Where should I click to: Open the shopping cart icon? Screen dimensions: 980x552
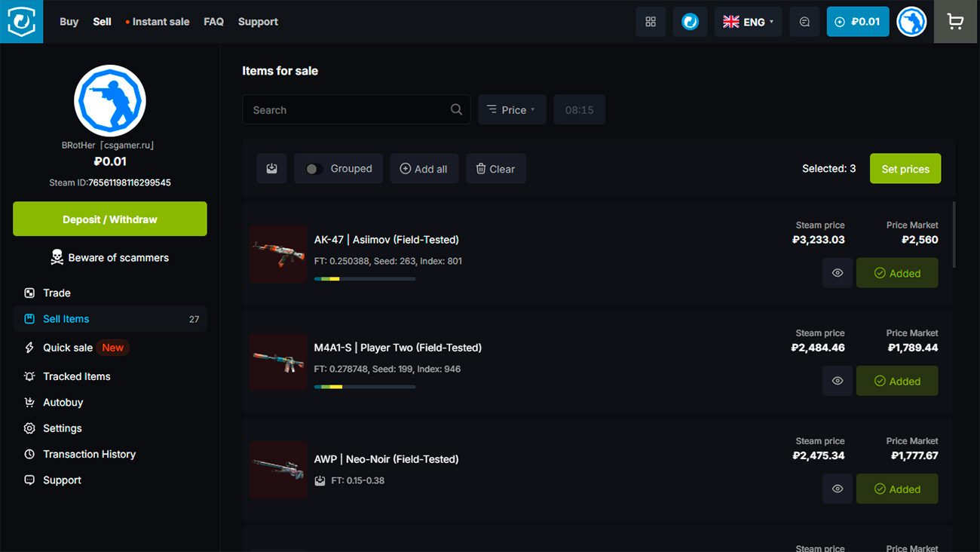pyautogui.click(x=955, y=22)
